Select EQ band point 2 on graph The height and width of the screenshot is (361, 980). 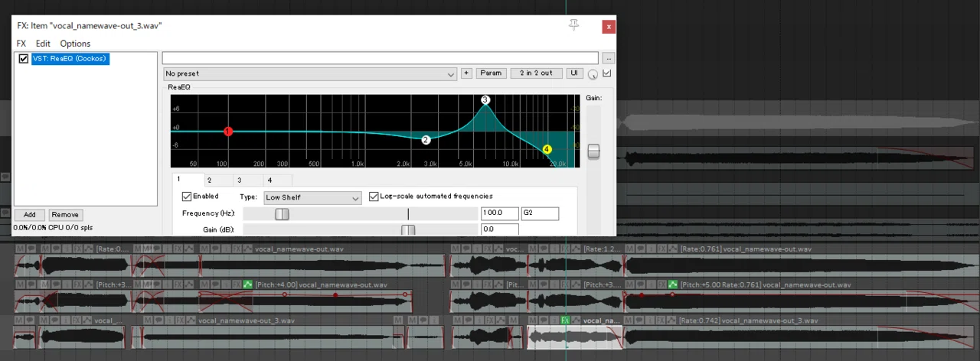[x=426, y=140]
